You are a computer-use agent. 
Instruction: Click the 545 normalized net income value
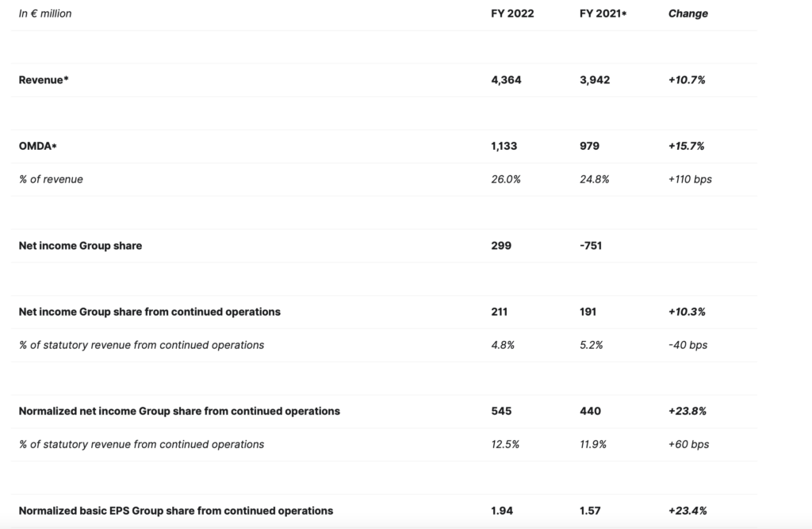(501, 411)
